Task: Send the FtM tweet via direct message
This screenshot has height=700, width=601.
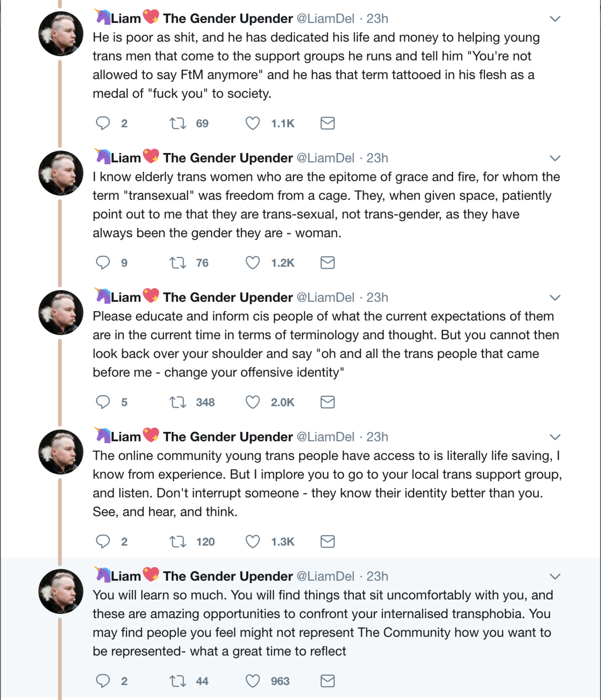Action: point(327,123)
